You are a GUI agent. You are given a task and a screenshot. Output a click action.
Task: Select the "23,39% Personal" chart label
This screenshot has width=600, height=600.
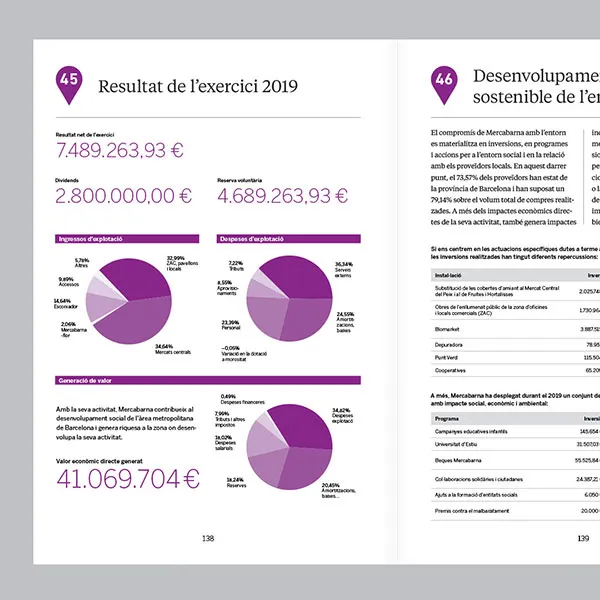pyautogui.click(x=231, y=325)
